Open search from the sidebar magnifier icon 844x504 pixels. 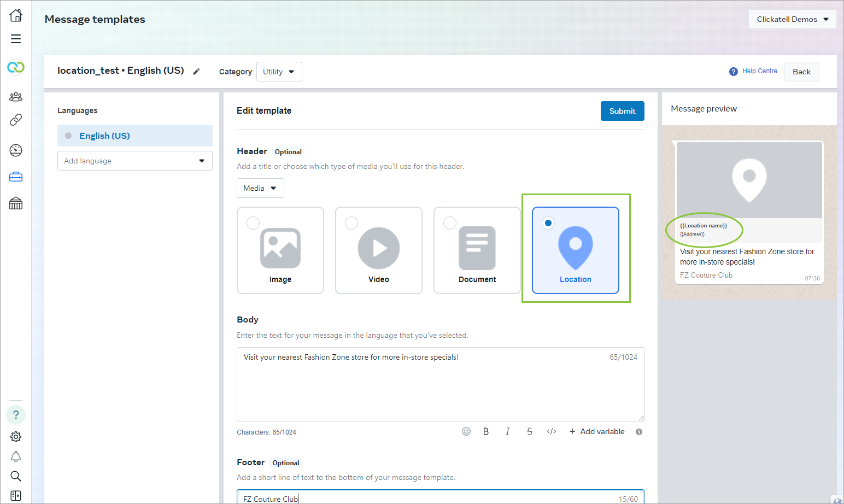coord(15,476)
